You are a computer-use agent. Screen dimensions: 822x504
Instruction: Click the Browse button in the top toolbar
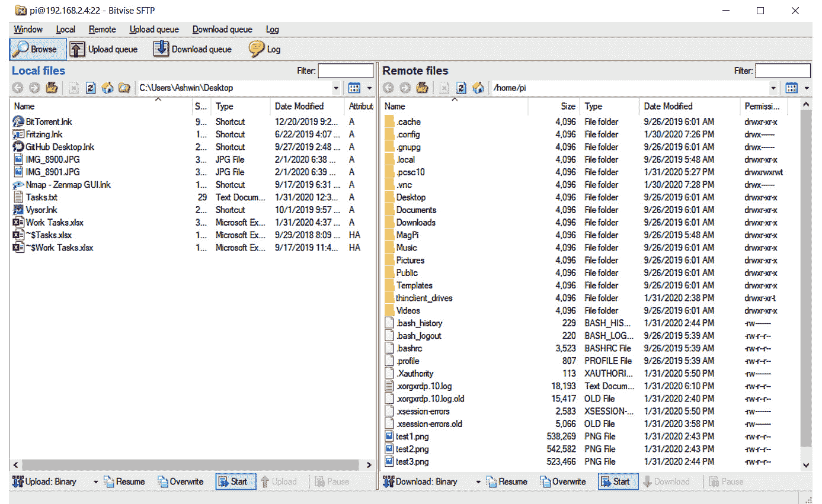[x=37, y=49]
